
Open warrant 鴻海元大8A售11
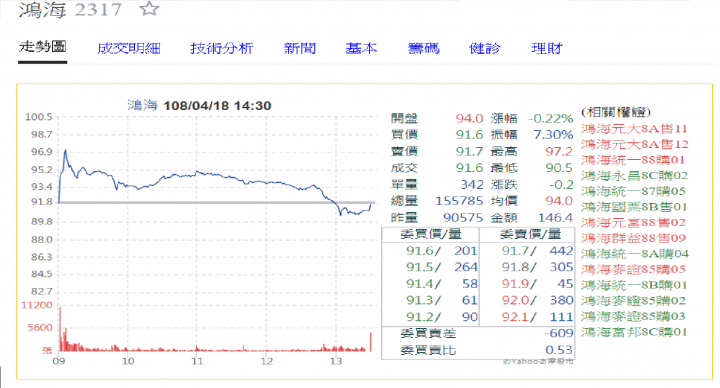(x=634, y=129)
